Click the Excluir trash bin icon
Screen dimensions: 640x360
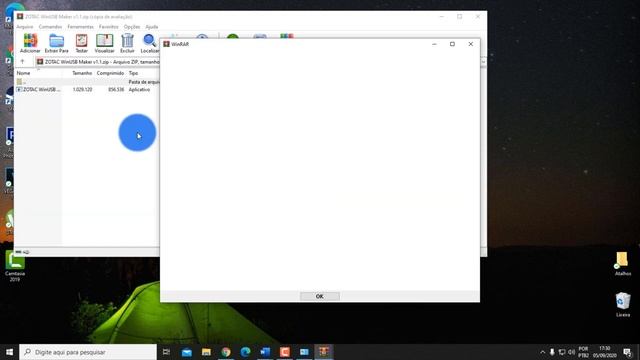[x=127, y=43]
